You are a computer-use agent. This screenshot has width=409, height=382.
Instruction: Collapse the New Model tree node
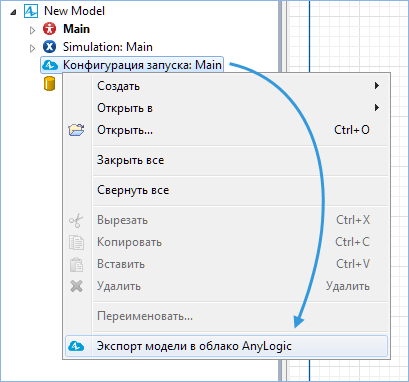click(x=13, y=12)
